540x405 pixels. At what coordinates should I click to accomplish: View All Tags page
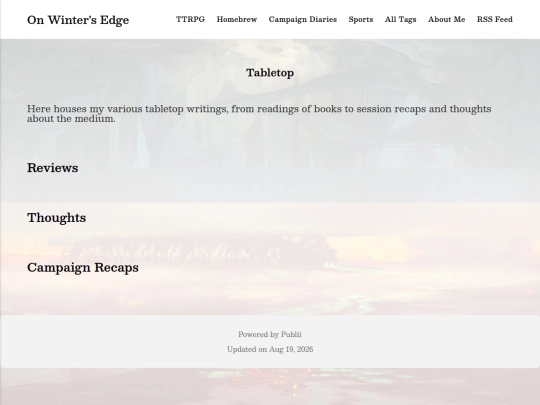pyautogui.click(x=400, y=19)
